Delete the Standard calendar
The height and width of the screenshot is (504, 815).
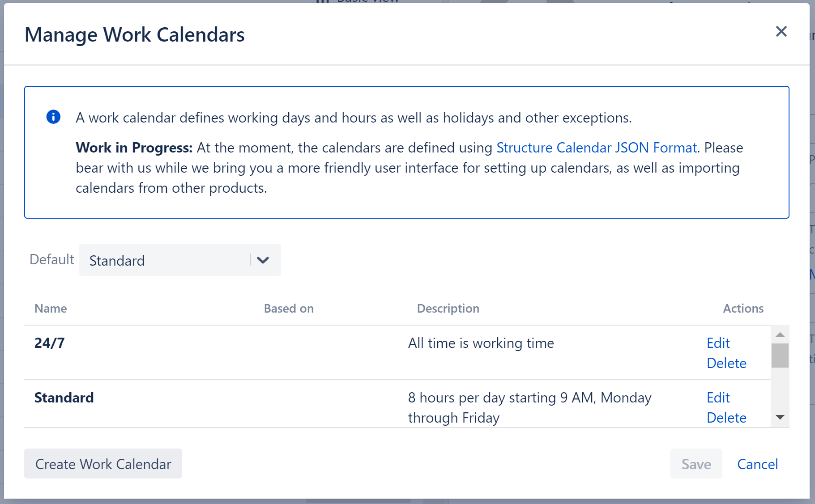pos(726,418)
